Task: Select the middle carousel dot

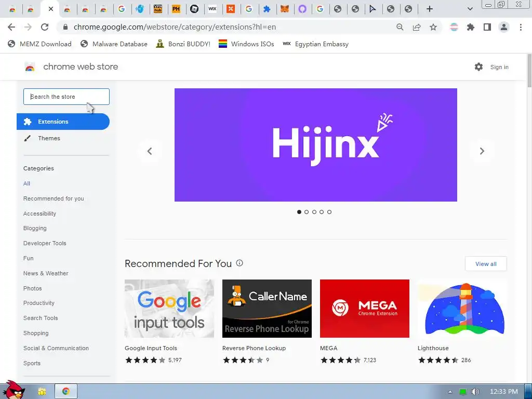Action: (x=314, y=212)
